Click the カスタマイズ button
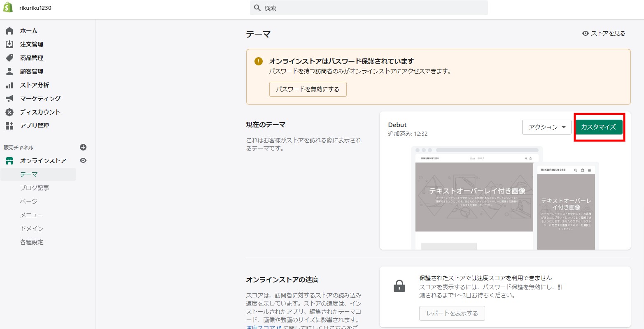Viewport: 644px width, 329px height. coord(598,127)
